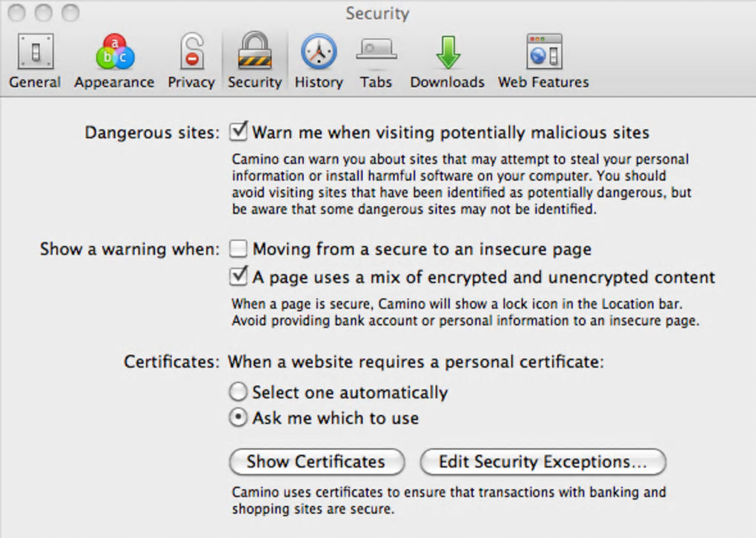Click the Web Features toolbar label
The height and width of the screenshot is (538, 756).
point(543,82)
